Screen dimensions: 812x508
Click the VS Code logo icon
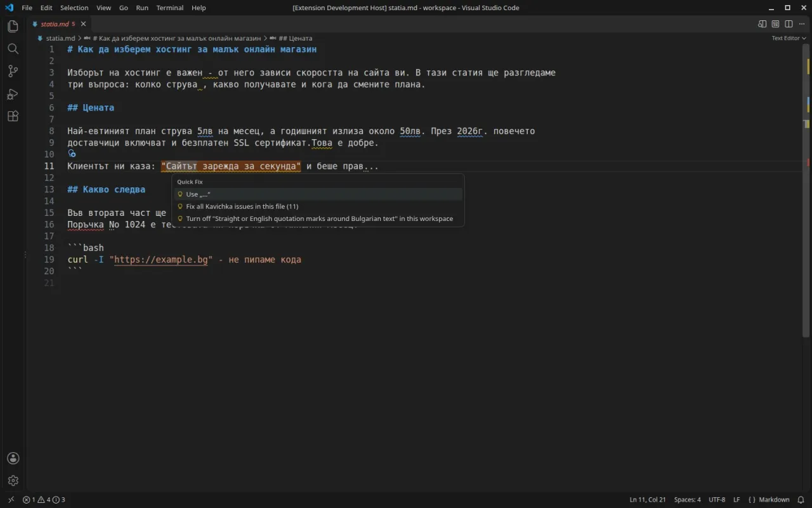[x=9, y=8]
